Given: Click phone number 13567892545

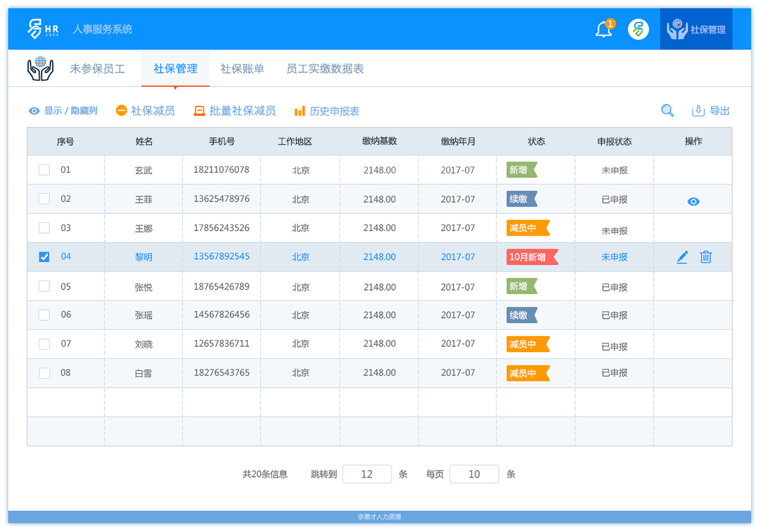Looking at the screenshot, I should [222, 256].
